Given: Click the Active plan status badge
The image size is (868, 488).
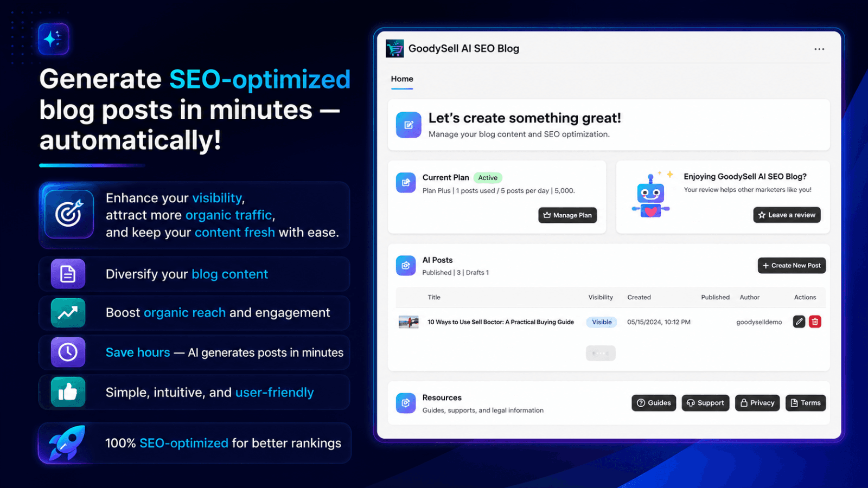Looking at the screenshot, I should [488, 178].
